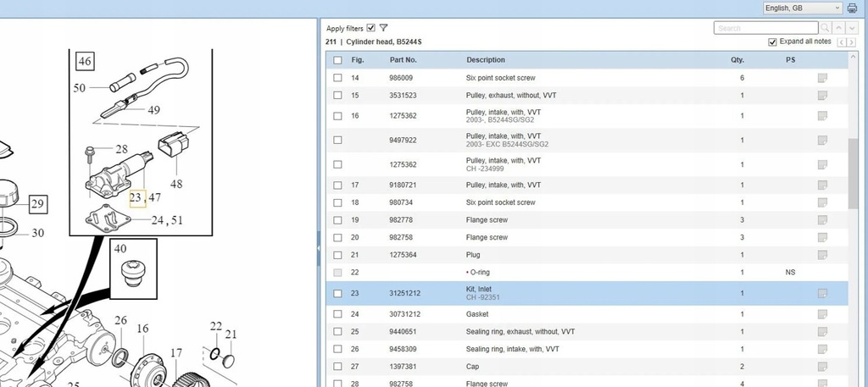This screenshot has height=387, width=868.
Task: Uncheck Expand all notes checkbox
Action: pyautogui.click(x=772, y=42)
